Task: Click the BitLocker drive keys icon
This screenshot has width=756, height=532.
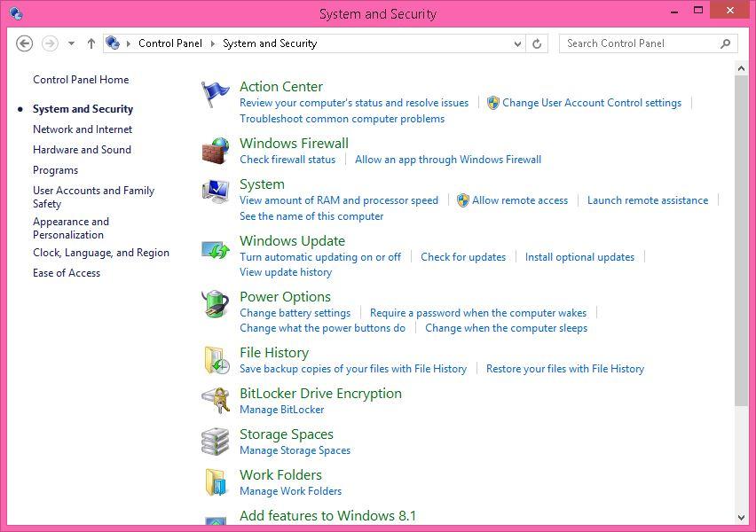Action: coord(215,400)
